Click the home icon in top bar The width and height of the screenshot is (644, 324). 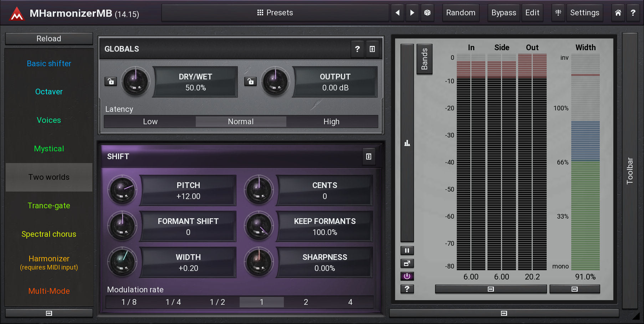[x=618, y=13]
